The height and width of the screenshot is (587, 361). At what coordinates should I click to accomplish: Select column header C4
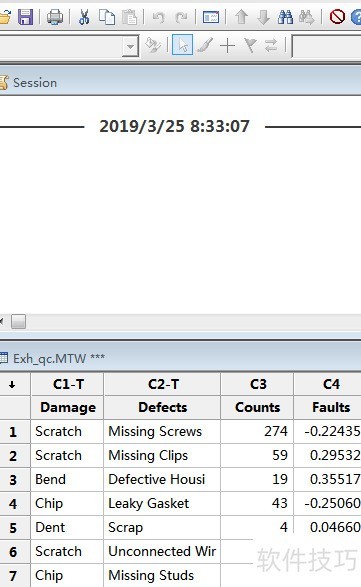(328, 384)
